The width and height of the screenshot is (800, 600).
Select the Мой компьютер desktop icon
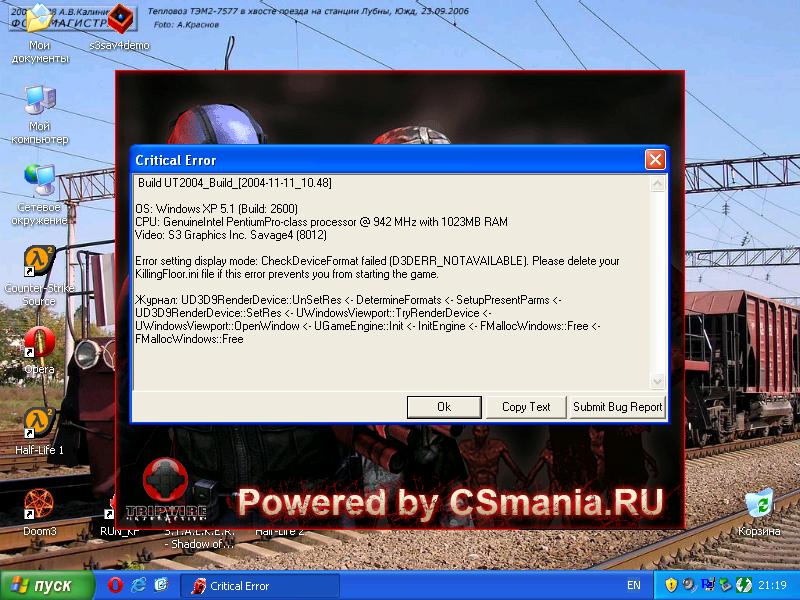click(40, 115)
